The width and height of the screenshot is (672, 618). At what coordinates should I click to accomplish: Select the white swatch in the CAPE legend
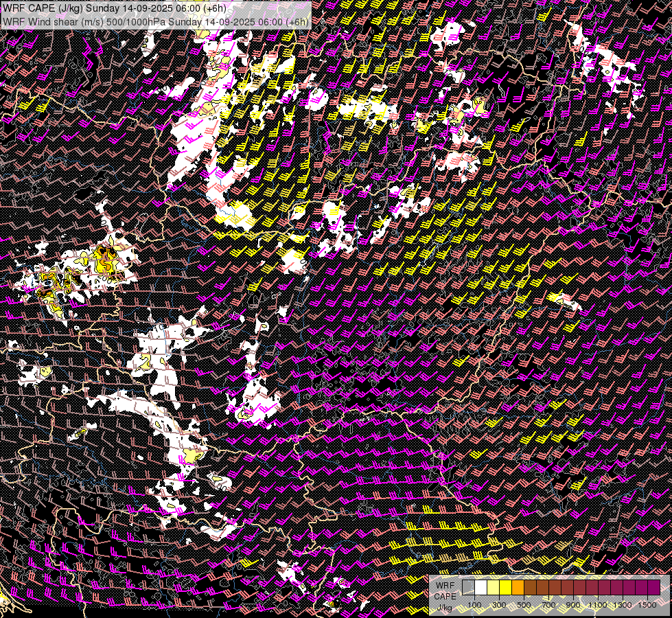[481, 588]
